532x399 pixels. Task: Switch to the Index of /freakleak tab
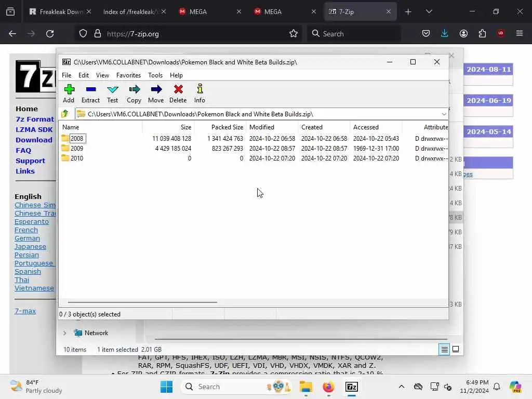(135, 12)
